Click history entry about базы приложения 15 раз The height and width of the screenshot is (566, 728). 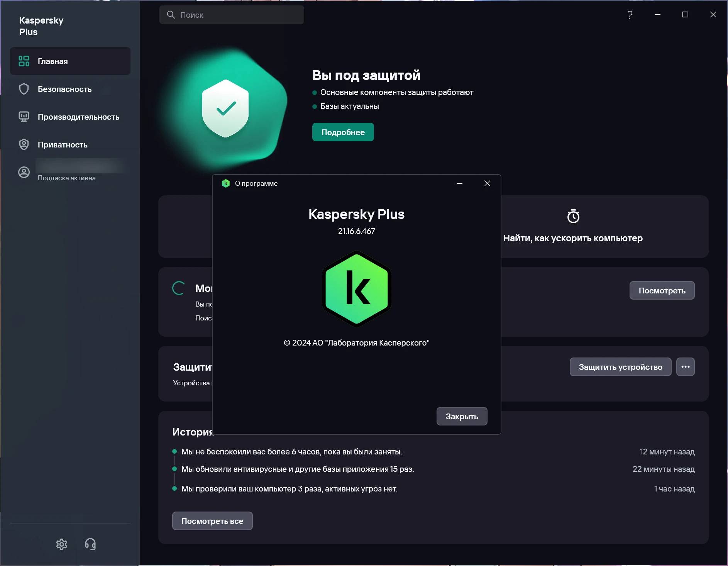tap(298, 469)
